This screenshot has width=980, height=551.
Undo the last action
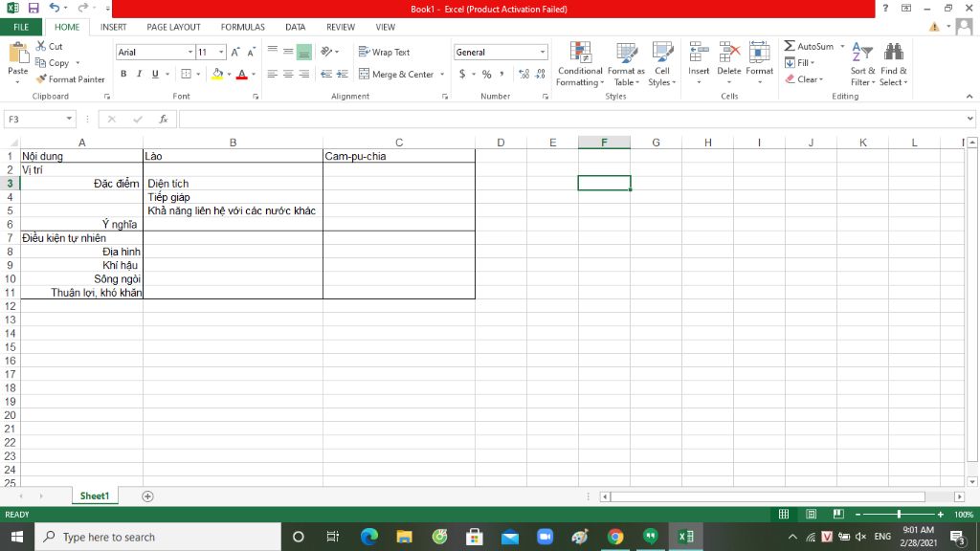pyautogui.click(x=55, y=8)
